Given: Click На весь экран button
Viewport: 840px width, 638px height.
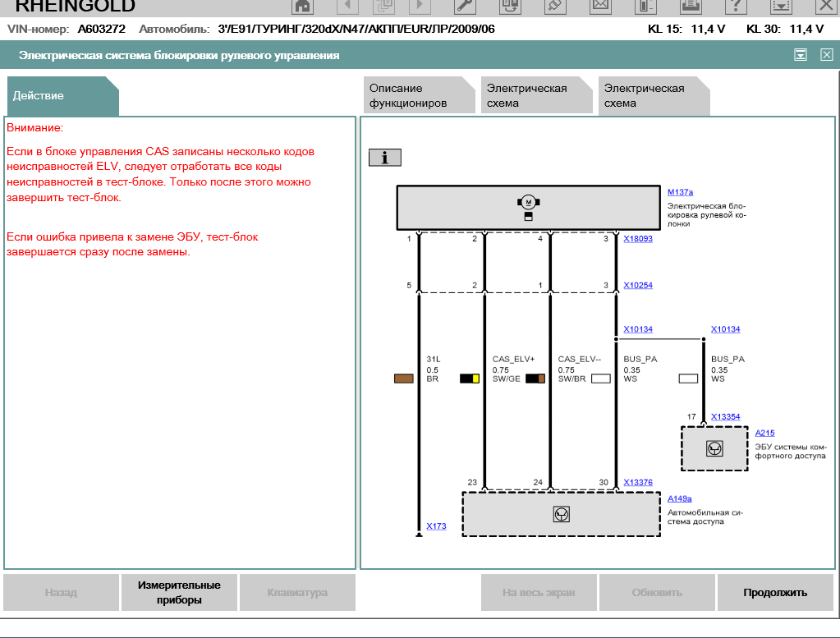Looking at the screenshot, I should point(539,593).
